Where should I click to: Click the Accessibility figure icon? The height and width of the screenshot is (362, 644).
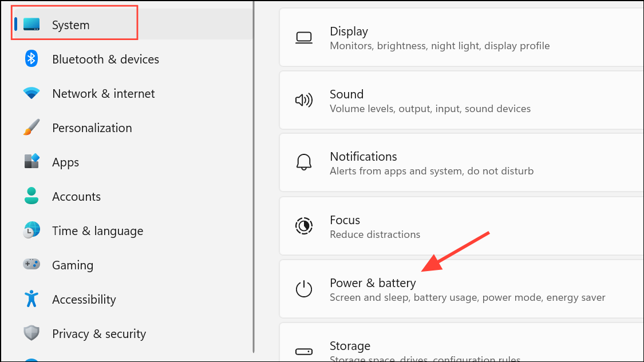coord(31,299)
